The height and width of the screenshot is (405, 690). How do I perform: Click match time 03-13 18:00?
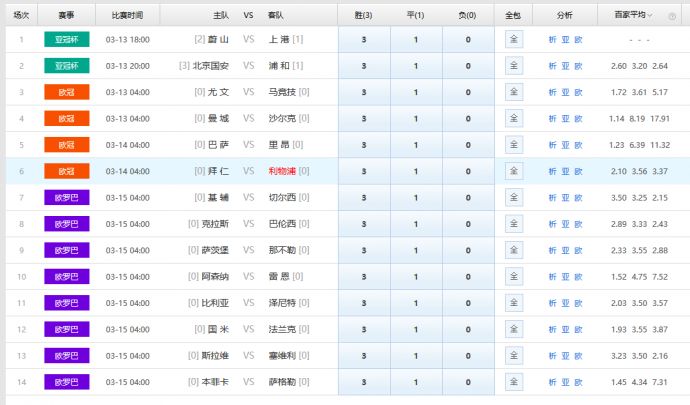[x=128, y=40]
